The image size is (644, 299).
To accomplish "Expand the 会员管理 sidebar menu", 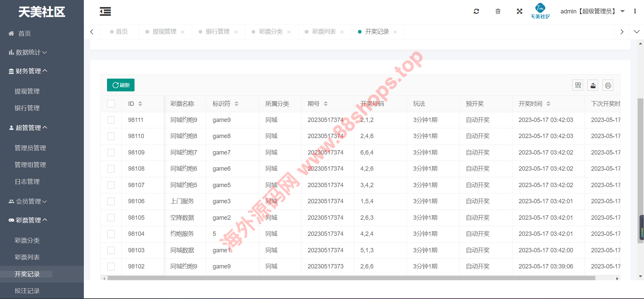I will [28, 202].
